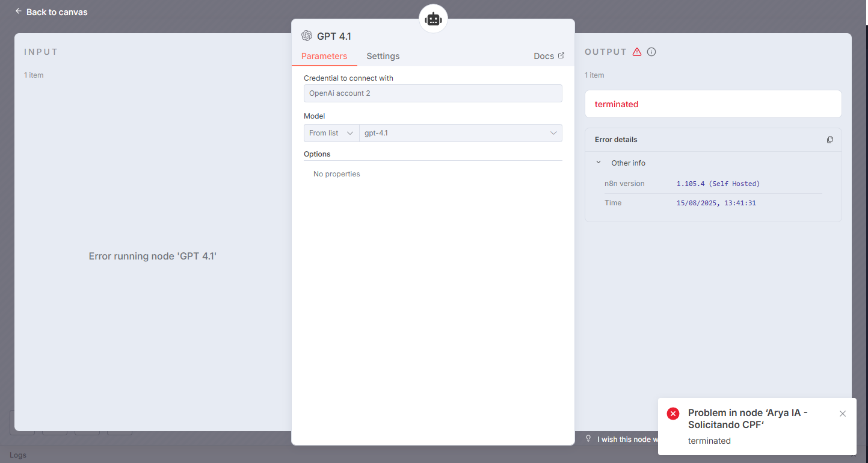Image resolution: width=868 pixels, height=463 pixels.
Task: Click the GPT 4.1 node title
Action: (x=334, y=36)
